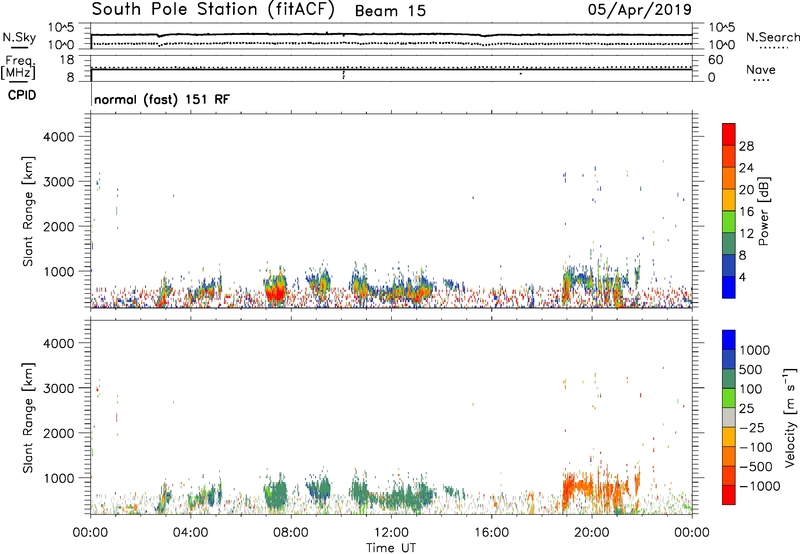Click the '08:00' time axis tick label

[x=291, y=533]
